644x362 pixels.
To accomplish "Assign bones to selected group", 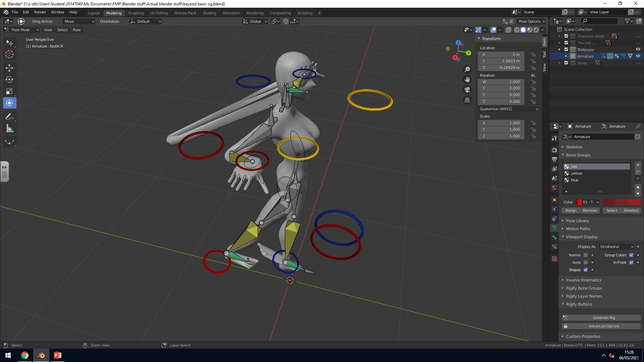I will tap(571, 210).
